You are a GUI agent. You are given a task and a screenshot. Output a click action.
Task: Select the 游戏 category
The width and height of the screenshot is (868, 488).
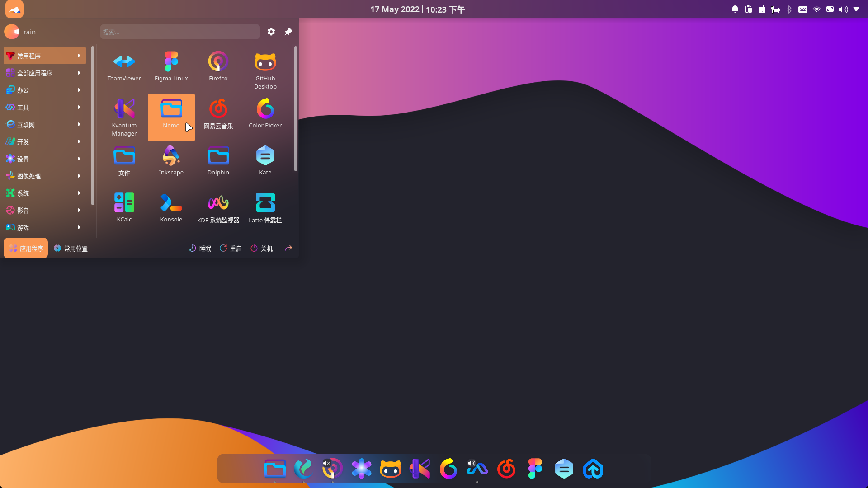point(44,227)
